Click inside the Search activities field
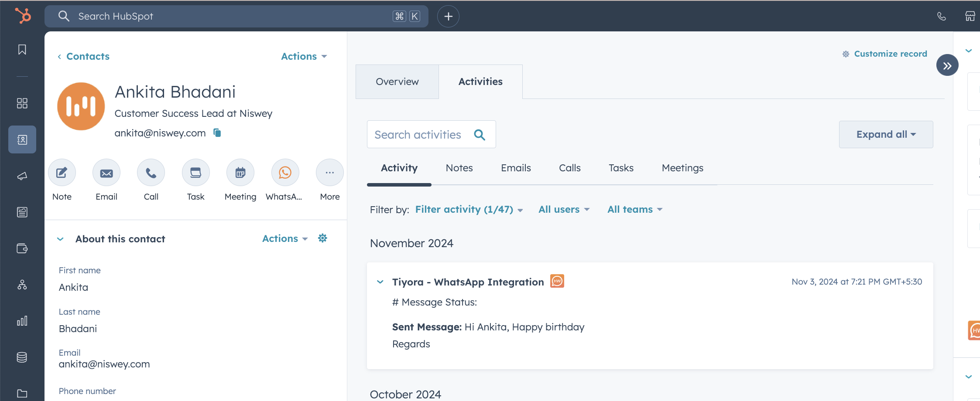The image size is (980, 401). [419, 134]
